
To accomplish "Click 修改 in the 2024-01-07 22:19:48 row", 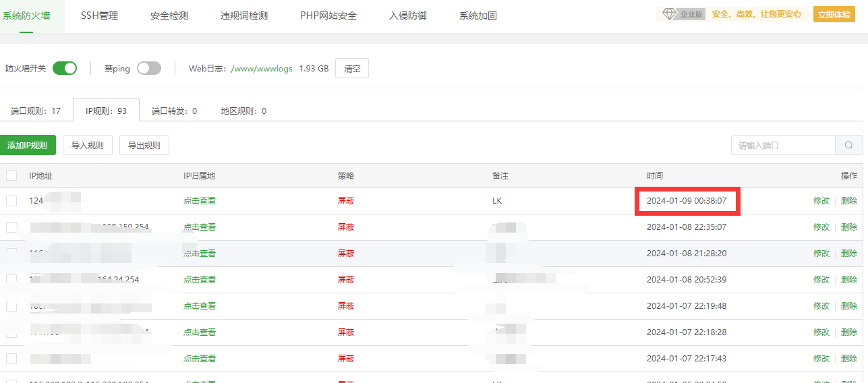I will click(x=821, y=306).
